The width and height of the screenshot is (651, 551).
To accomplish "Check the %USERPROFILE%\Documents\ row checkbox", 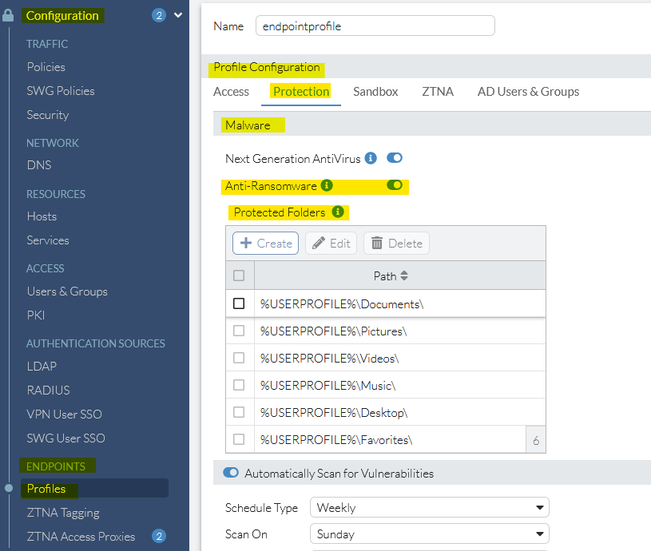I will [239, 304].
